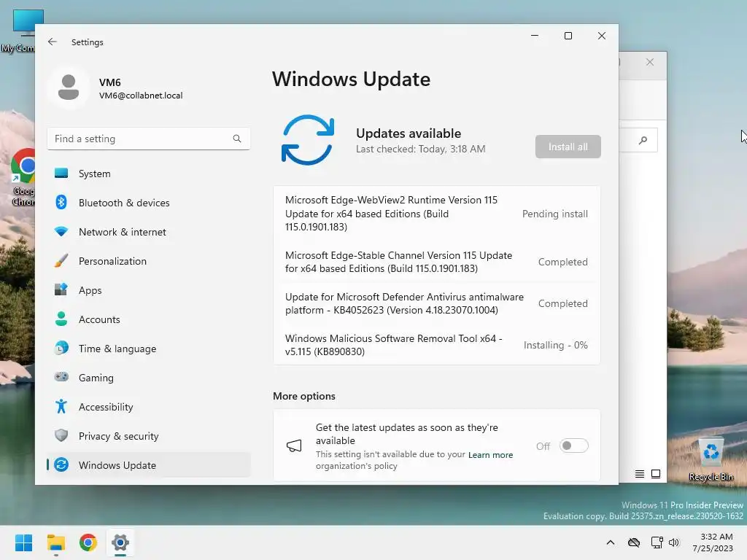Click the VM6 user avatar icon

point(69,87)
